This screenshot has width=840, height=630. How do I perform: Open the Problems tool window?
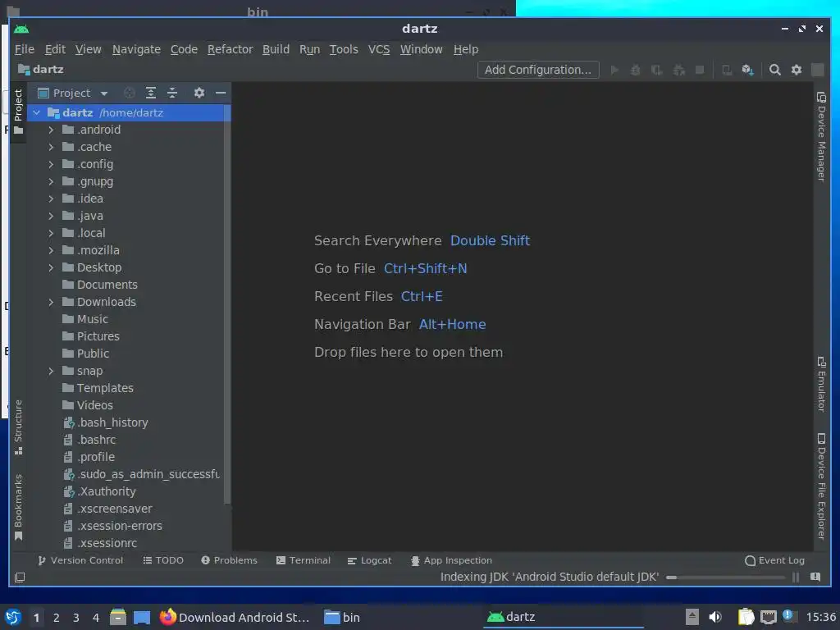click(230, 560)
